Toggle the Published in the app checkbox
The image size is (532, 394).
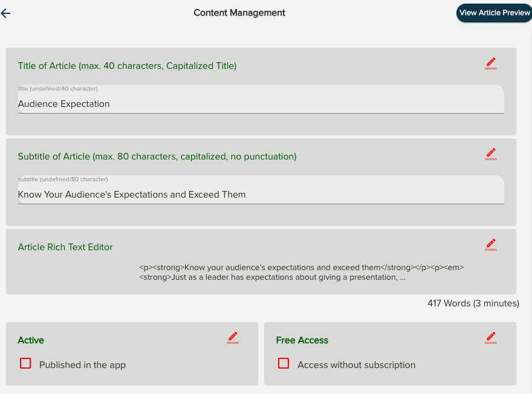click(25, 363)
